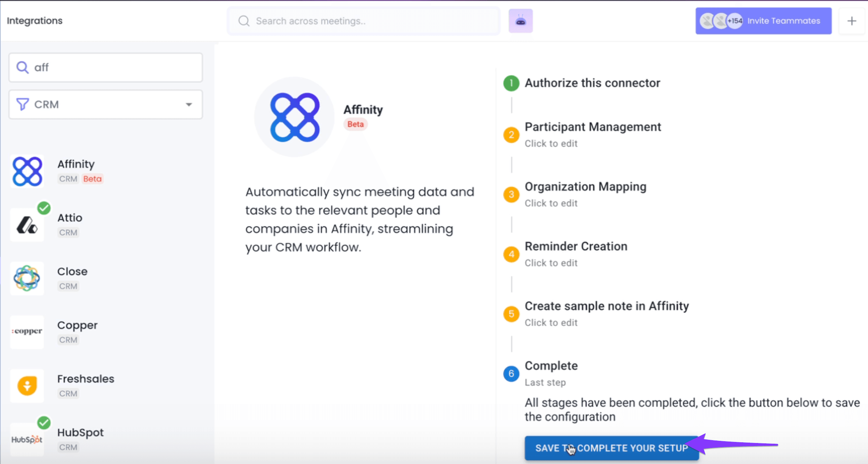Click the bot assistant icon near the search bar
The height and width of the screenshot is (464, 868).
pos(520,21)
